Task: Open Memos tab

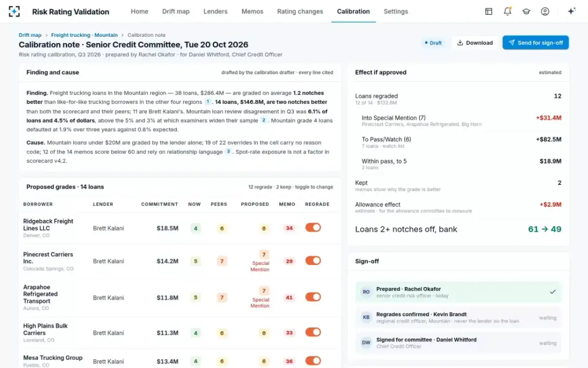Action: coord(252,11)
